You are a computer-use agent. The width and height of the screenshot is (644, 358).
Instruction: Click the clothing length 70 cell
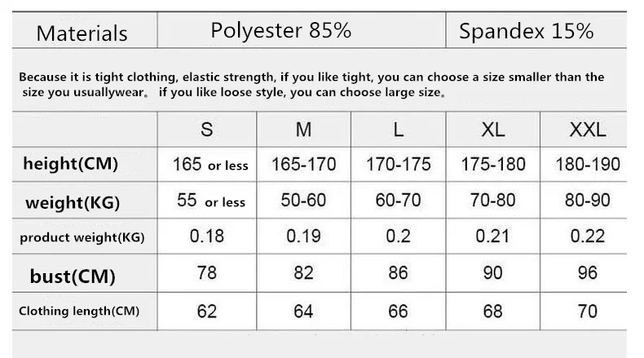(584, 312)
